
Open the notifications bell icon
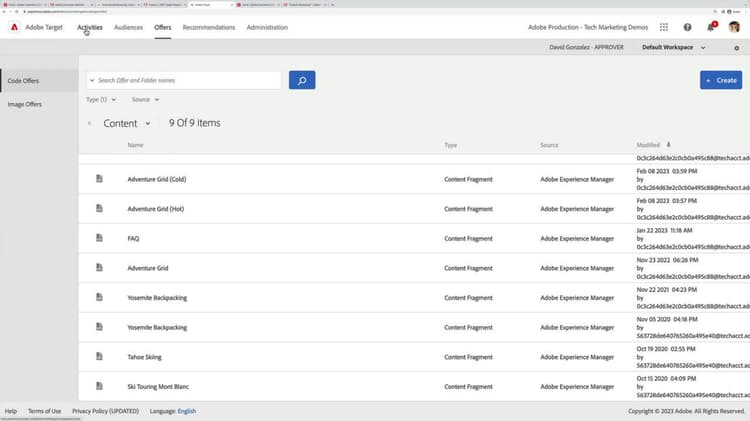(710, 28)
